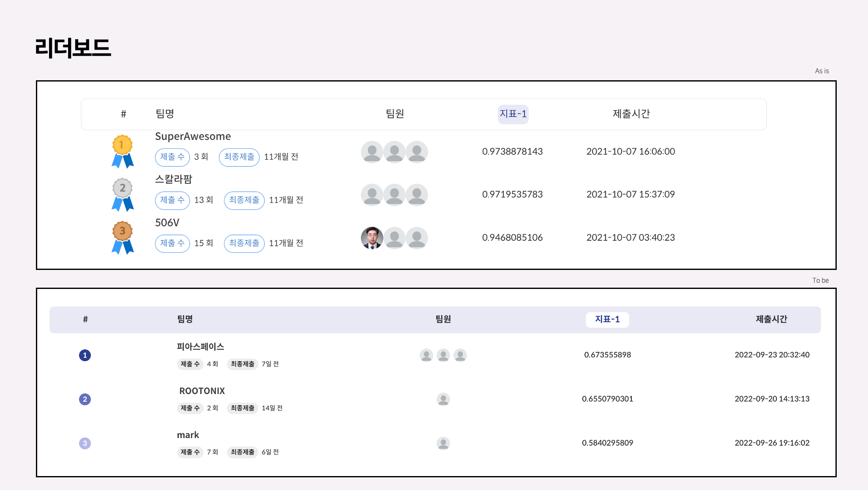Open the 피아스페이스 team name
Viewport: 868px width, 490px height.
coord(200,347)
